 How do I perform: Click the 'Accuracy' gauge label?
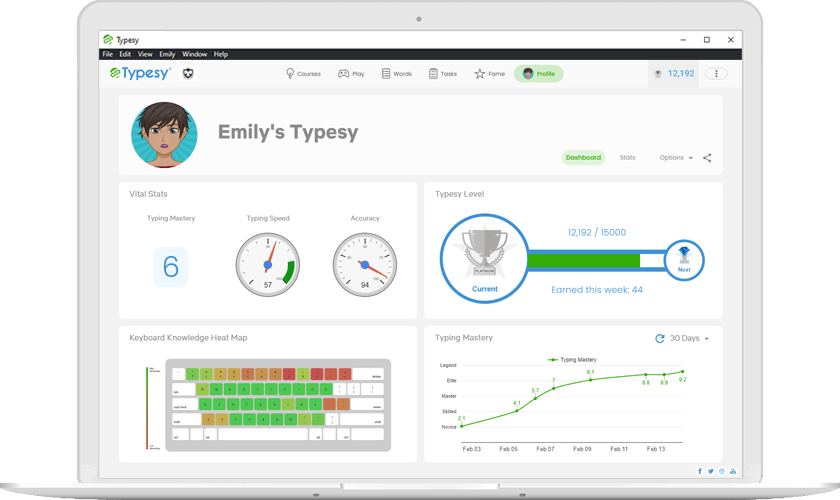[365, 218]
